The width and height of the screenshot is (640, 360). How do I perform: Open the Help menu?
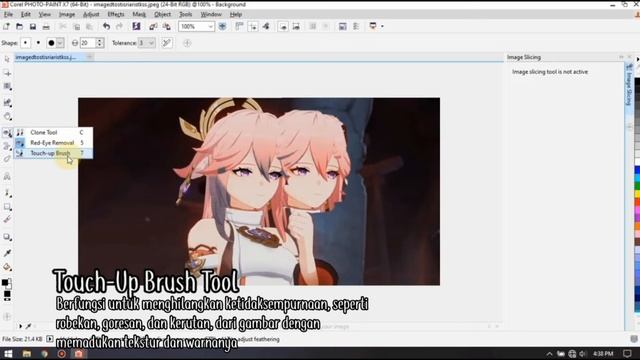click(236, 14)
